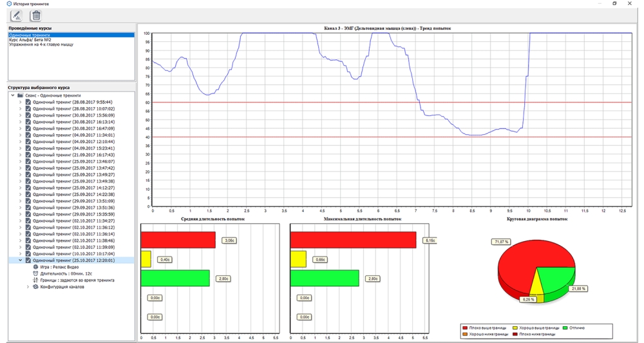Viewport: 644px width, 343px height.
Task: Uncheck the 25.10.2017 12:20:01 training checkbox
Action: coord(28,260)
